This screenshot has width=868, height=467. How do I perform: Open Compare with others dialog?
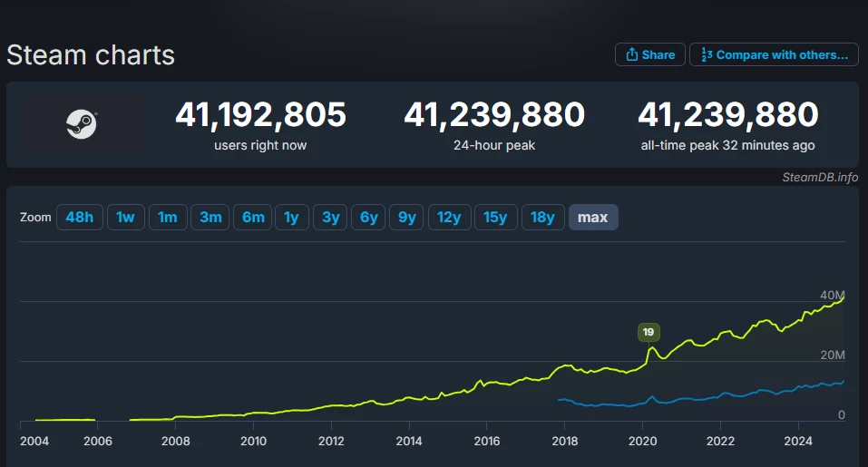click(774, 54)
